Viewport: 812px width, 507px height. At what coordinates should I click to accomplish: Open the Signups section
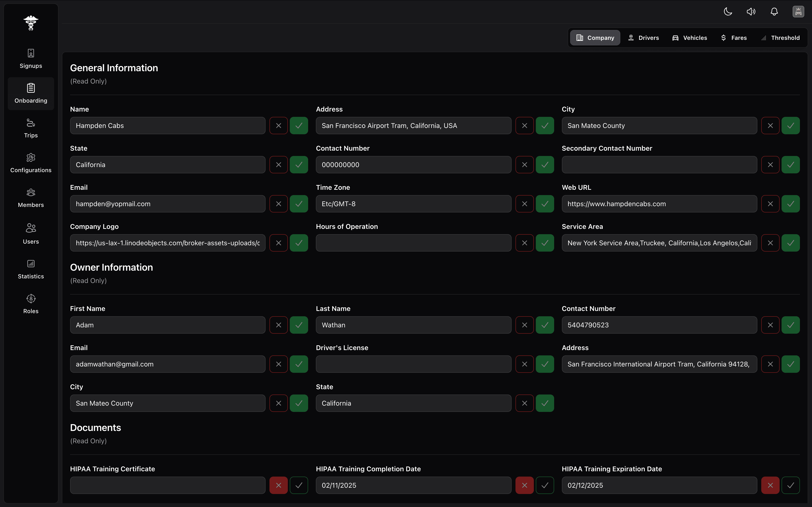point(30,59)
